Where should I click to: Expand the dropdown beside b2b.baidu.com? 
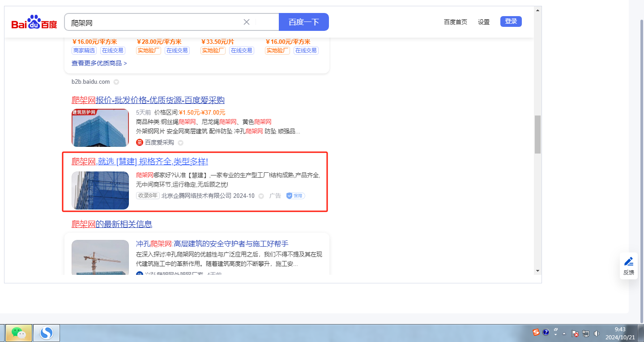116,82
